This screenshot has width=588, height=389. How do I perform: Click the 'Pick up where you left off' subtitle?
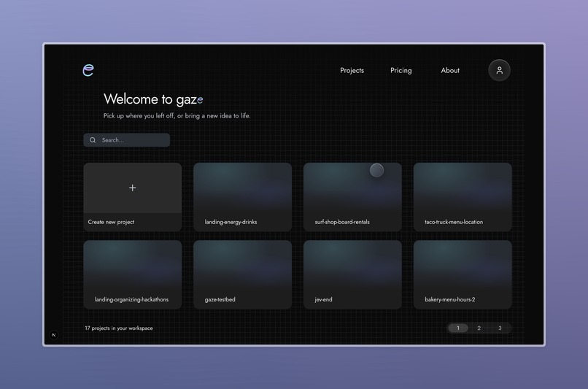click(177, 115)
